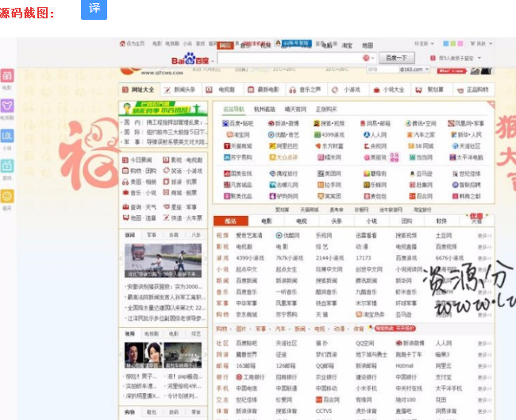Open 携程旅行 site icon link
The height and width of the screenshot is (420, 516).
[283, 173]
